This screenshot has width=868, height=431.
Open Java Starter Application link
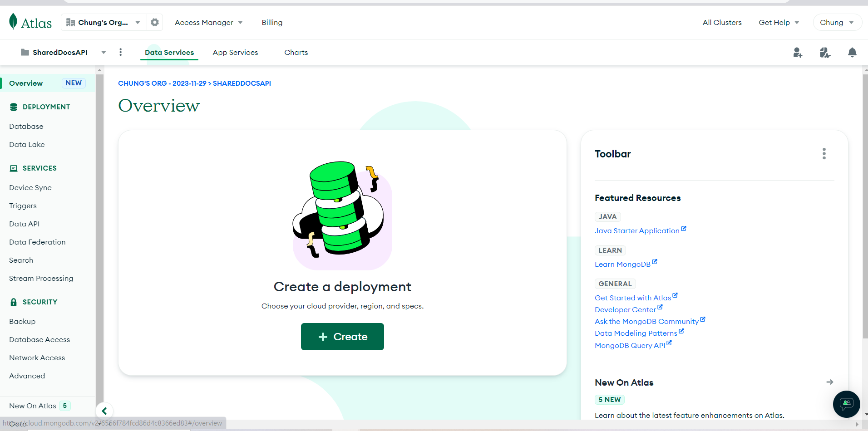(x=637, y=230)
